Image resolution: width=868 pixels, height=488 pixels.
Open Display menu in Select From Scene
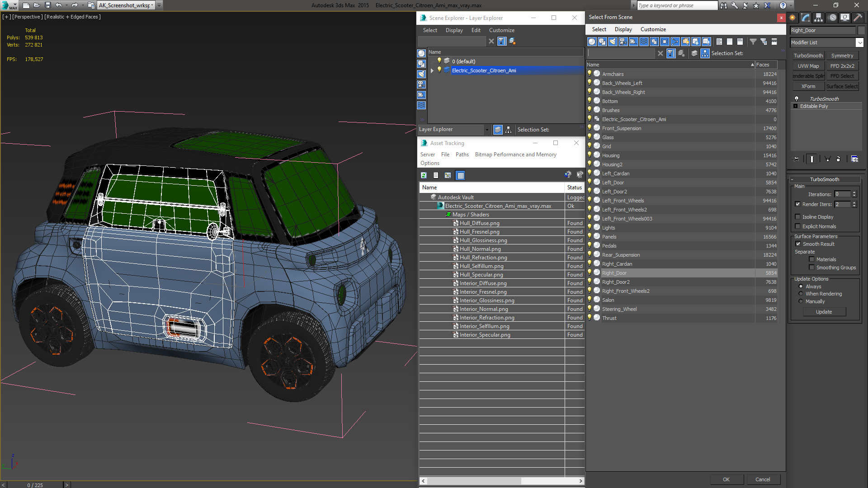click(623, 29)
